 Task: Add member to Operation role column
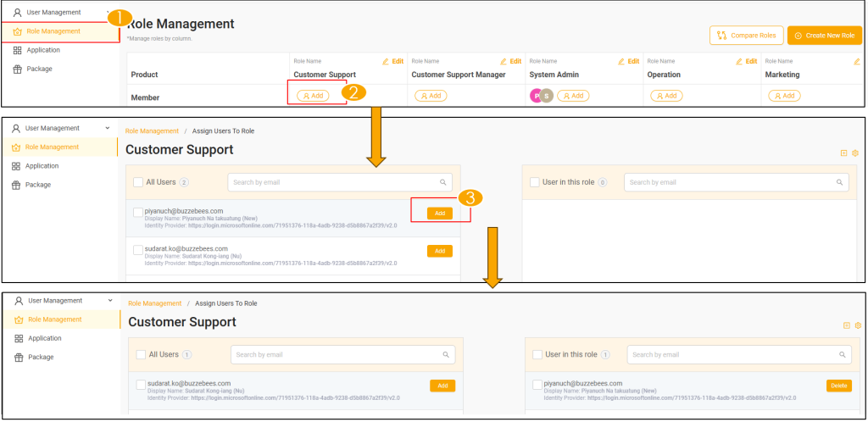coord(667,96)
